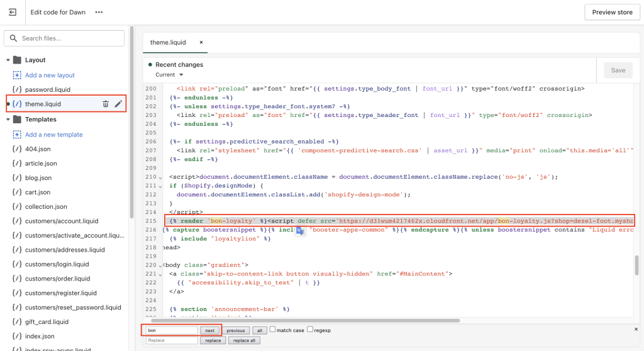Click the Save button
644x351 pixels.
point(618,70)
